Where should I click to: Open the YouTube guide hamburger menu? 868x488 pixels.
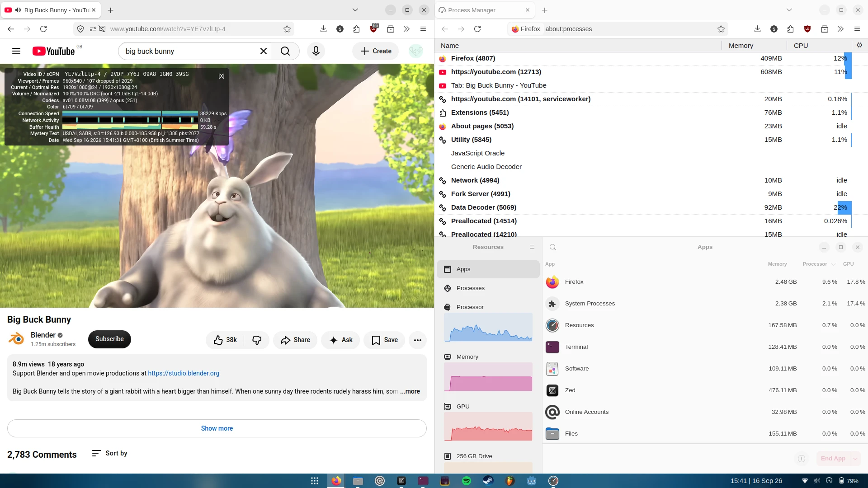[16, 51]
